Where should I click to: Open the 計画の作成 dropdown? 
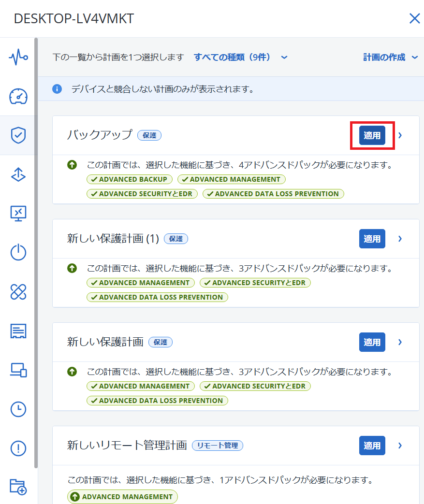point(391,57)
